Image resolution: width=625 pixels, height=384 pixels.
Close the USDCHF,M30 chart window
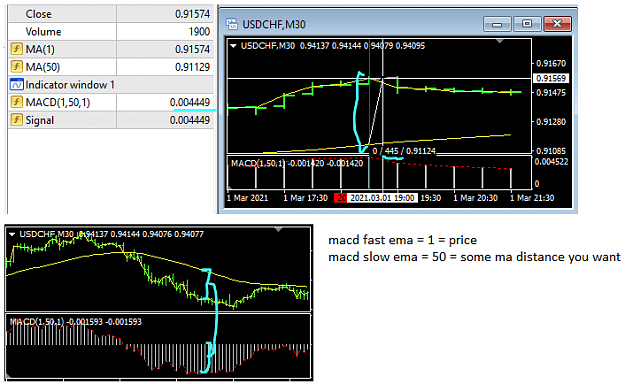pos(557,24)
